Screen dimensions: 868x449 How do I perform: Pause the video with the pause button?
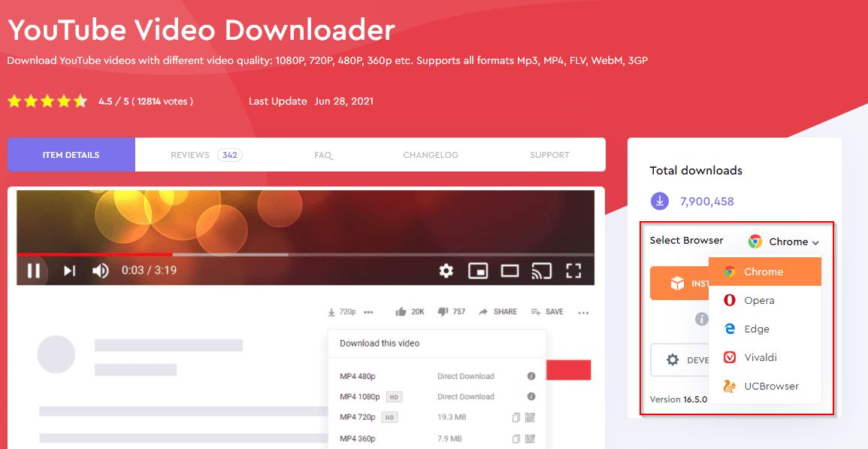click(x=33, y=271)
